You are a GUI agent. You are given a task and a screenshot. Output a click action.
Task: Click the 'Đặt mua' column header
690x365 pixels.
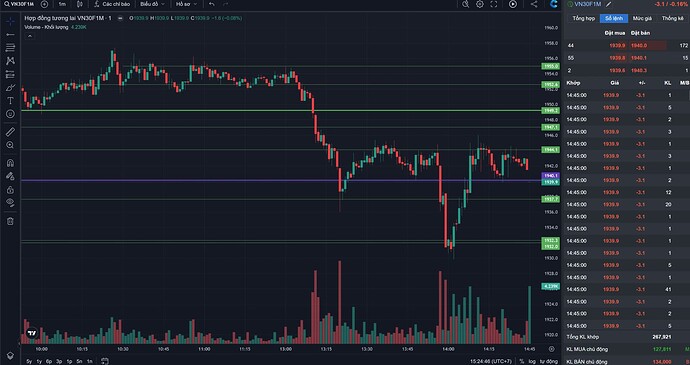pyautogui.click(x=615, y=33)
